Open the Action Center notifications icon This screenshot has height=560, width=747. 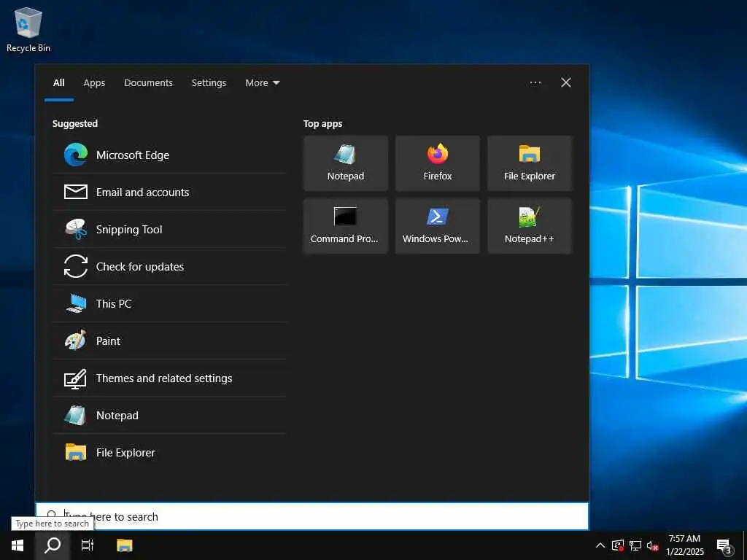click(724, 546)
